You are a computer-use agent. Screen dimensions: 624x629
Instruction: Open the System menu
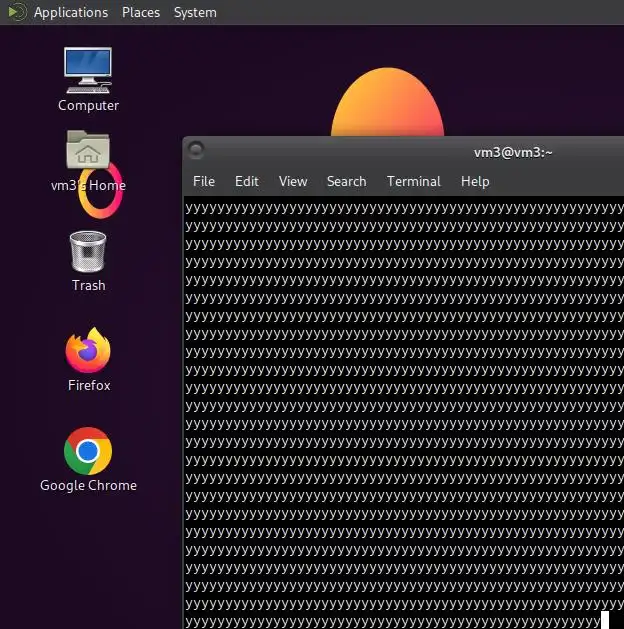[195, 12]
